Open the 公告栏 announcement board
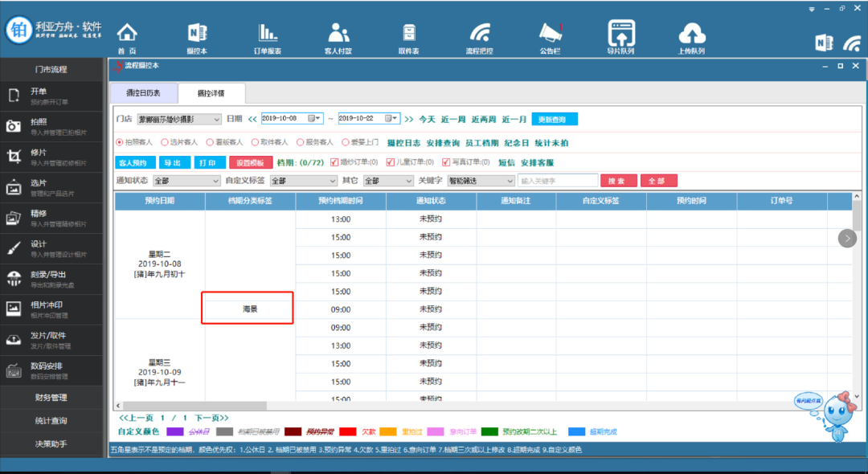 [550, 36]
